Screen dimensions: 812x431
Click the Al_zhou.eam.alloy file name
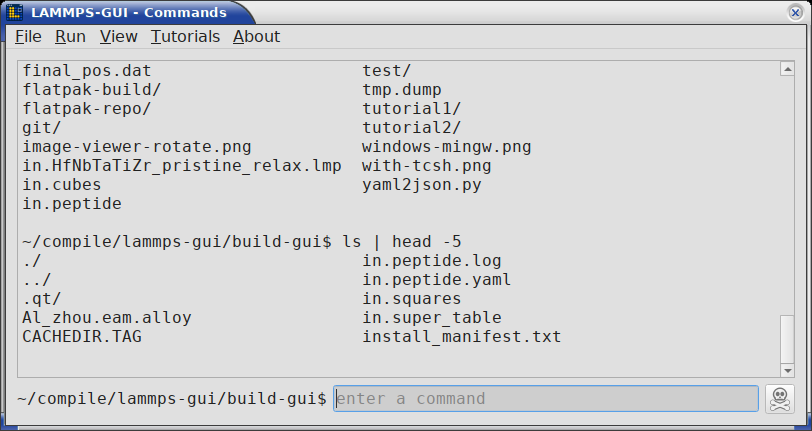coord(107,318)
